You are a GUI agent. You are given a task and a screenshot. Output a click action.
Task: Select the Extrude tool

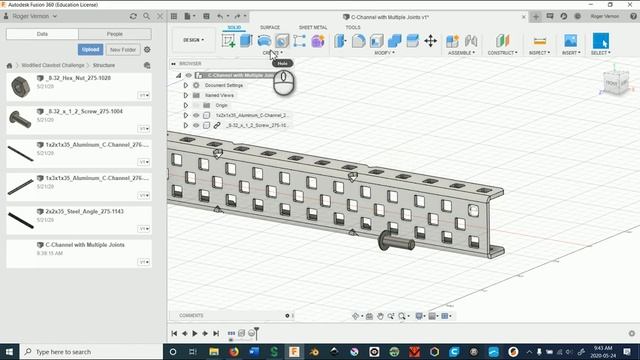(x=246, y=41)
